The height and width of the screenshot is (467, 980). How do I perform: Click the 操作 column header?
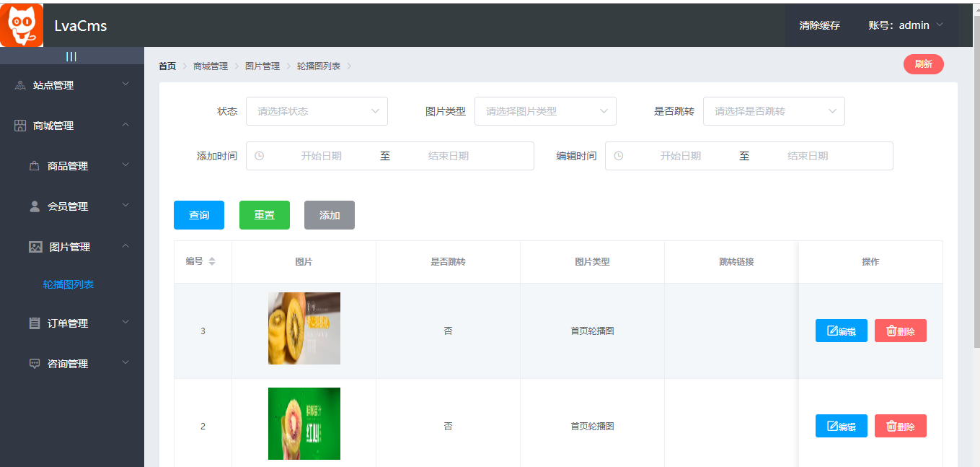click(870, 262)
